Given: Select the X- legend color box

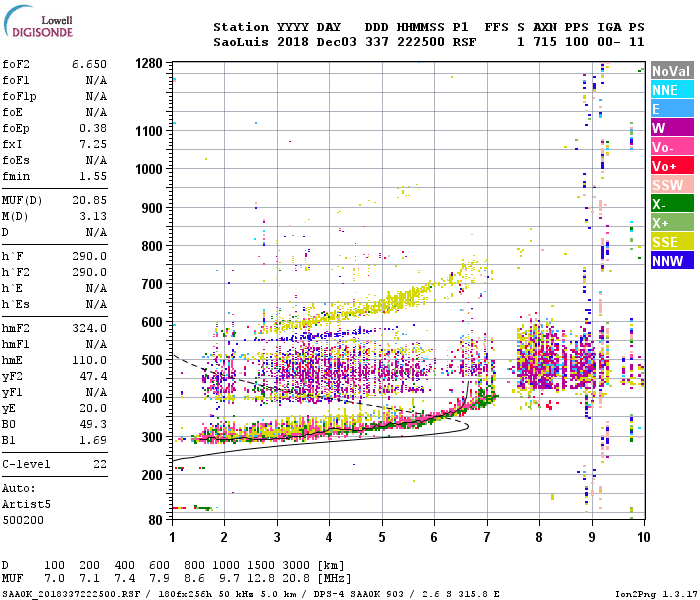Looking at the screenshot, I should 672,204.
